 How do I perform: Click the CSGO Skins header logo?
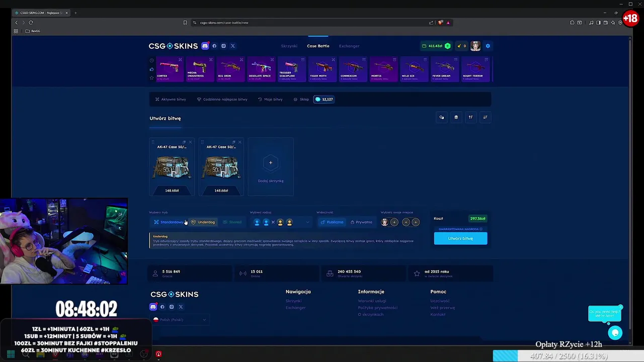tap(173, 46)
